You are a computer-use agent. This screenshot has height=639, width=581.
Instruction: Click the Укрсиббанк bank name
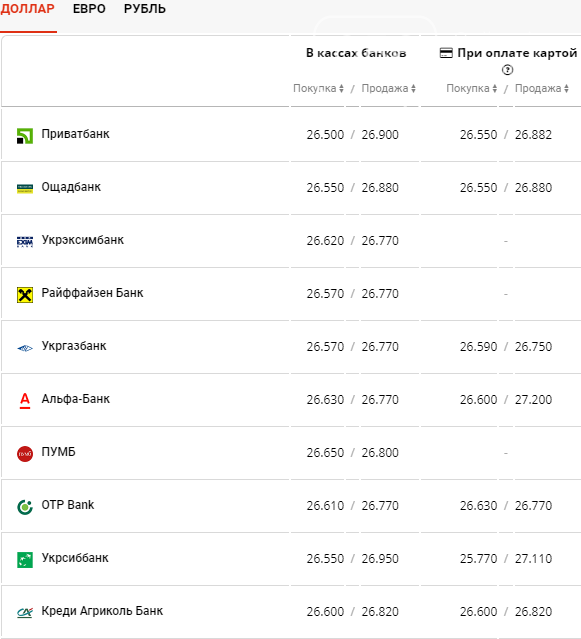click(75, 557)
